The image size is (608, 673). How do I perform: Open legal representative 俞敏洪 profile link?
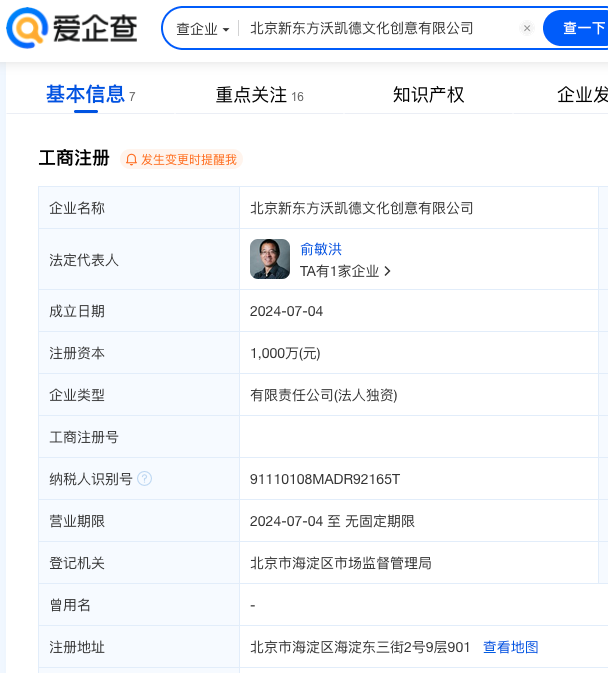(321, 249)
